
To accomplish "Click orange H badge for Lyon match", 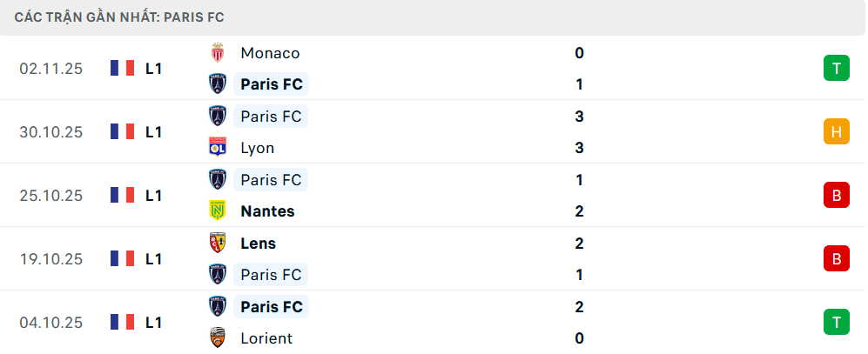I will pos(836,132).
